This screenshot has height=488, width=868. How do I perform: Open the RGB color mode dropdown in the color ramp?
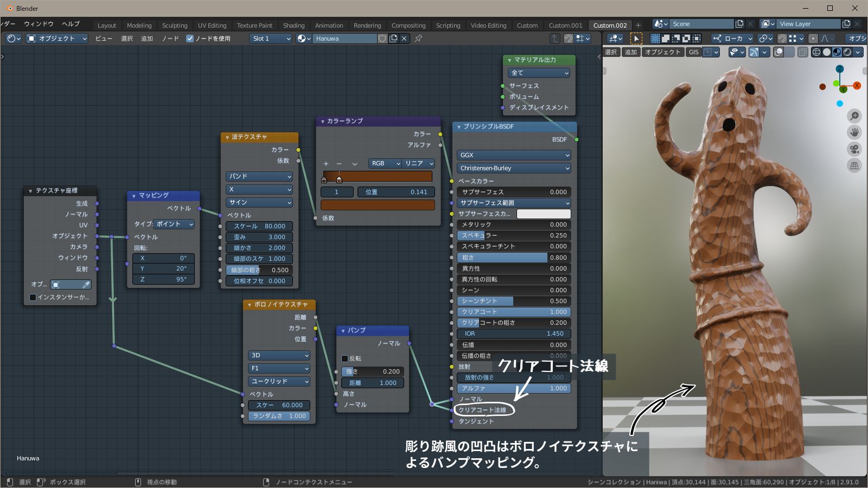tap(385, 163)
